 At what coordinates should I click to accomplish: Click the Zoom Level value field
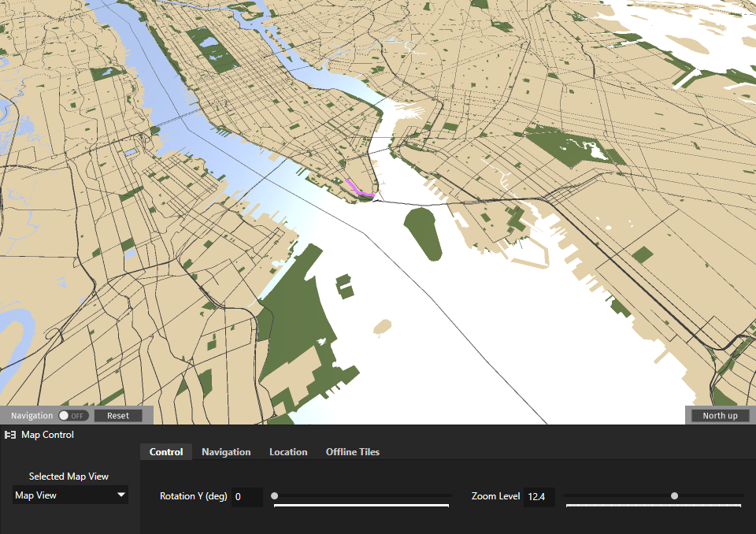539,497
